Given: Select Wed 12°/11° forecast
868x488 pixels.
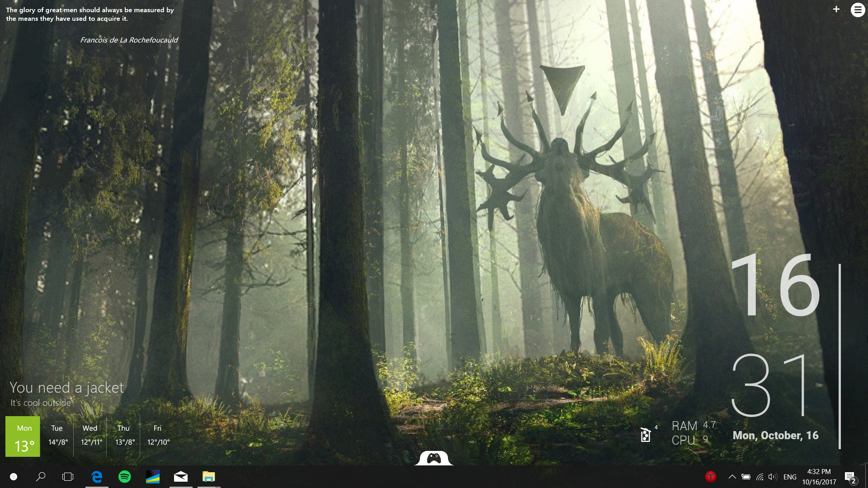Looking at the screenshot, I should tap(91, 436).
